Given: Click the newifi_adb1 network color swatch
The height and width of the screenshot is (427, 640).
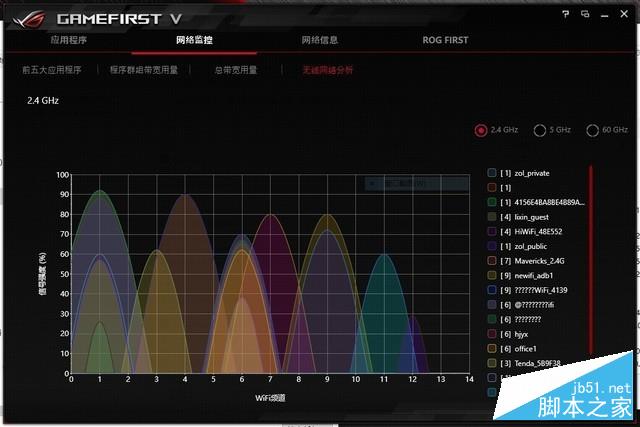Looking at the screenshot, I should click(x=492, y=276).
